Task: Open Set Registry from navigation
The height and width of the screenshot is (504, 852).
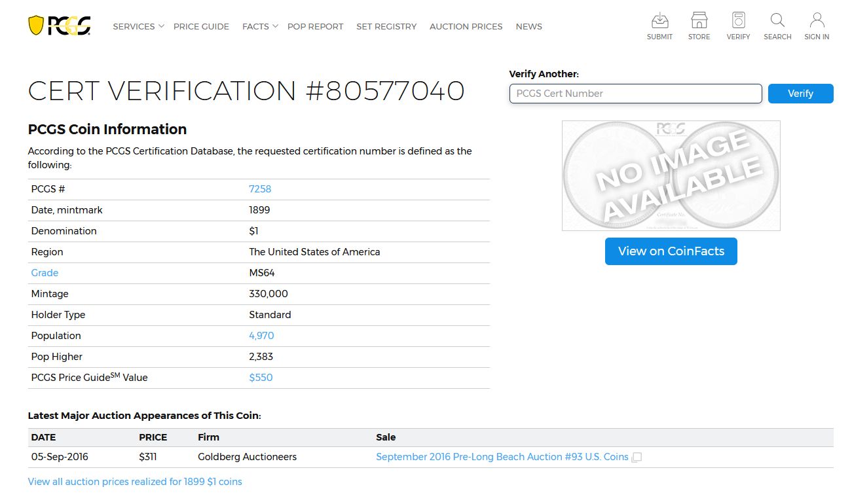Action: coord(386,27)
